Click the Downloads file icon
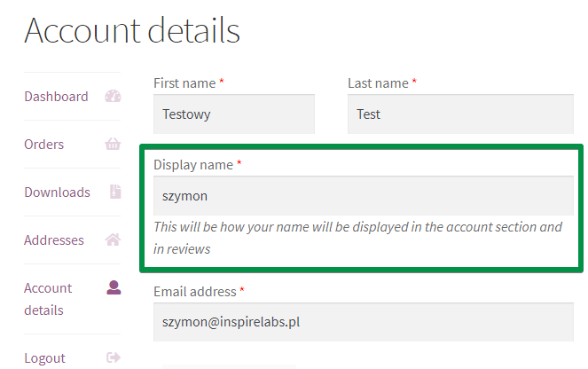The width and height of the screenshot is (588, 369). tap(115, 192)
